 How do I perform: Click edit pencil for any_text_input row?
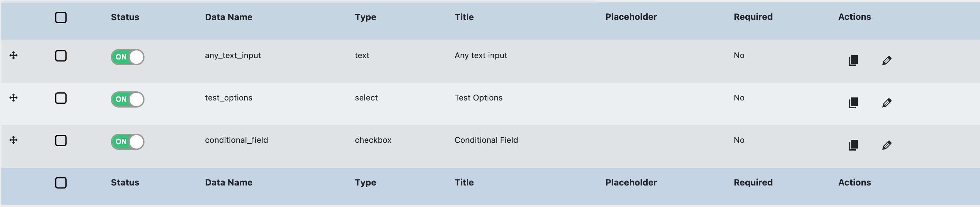886,60
